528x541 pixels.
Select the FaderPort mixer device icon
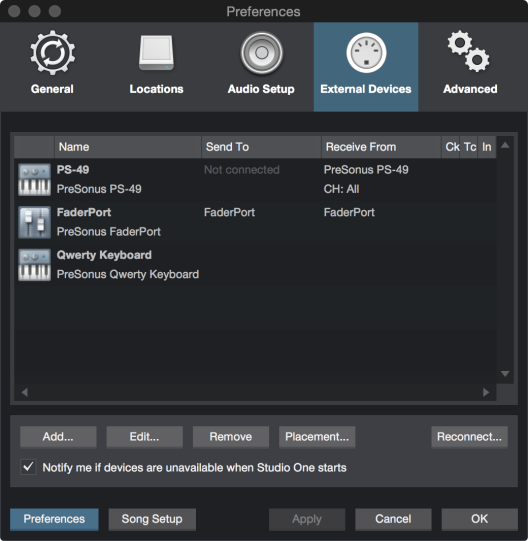click(x=35, y=222)
